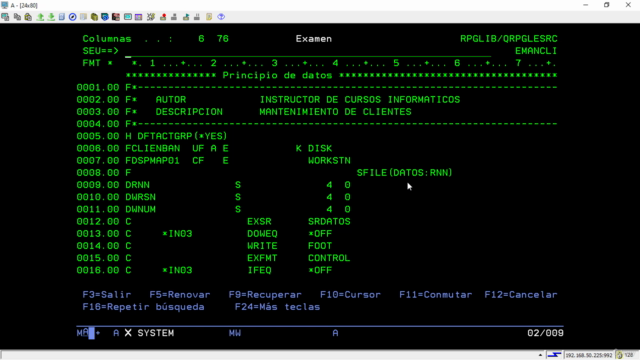Click the FOOT record format name

[x=320, y=246]
